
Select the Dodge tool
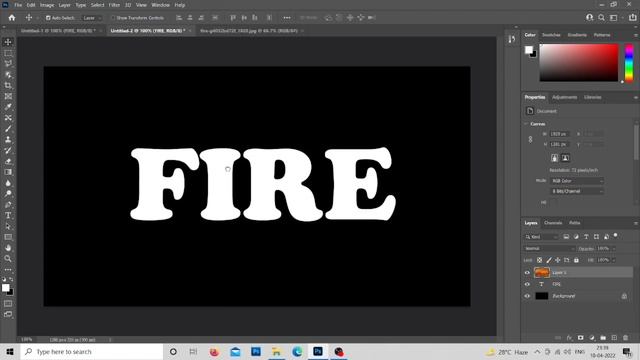pos(8,194)
